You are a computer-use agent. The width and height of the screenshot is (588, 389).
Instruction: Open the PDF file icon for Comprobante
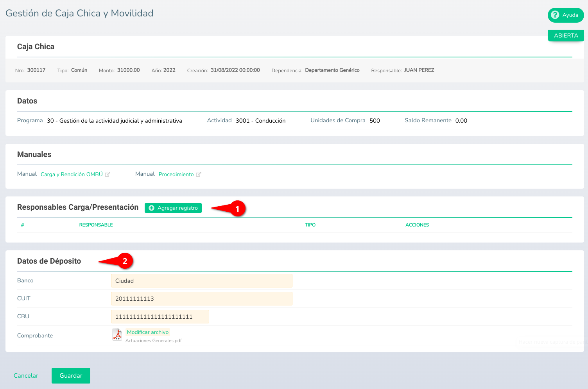coord(117,335)
